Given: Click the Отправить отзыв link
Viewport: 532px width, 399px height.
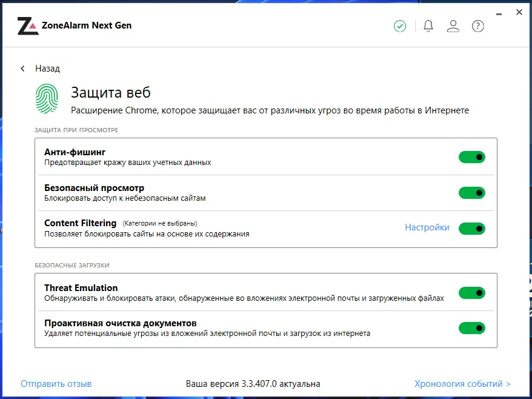Looking at the screenshot, I should (56, 383).
